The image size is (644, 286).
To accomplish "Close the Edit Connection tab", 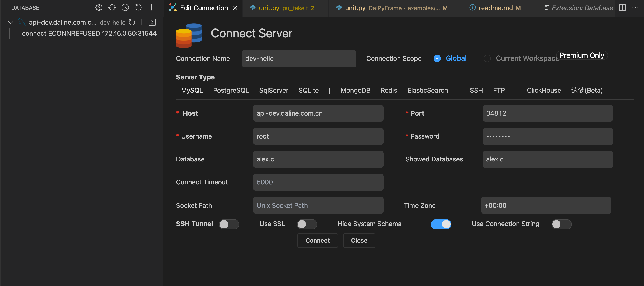I will [x=235, y=8].
